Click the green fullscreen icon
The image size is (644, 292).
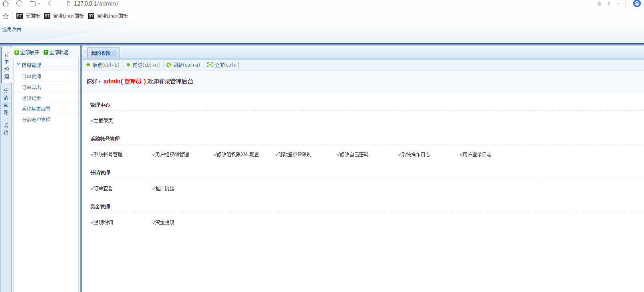point(210,65)
